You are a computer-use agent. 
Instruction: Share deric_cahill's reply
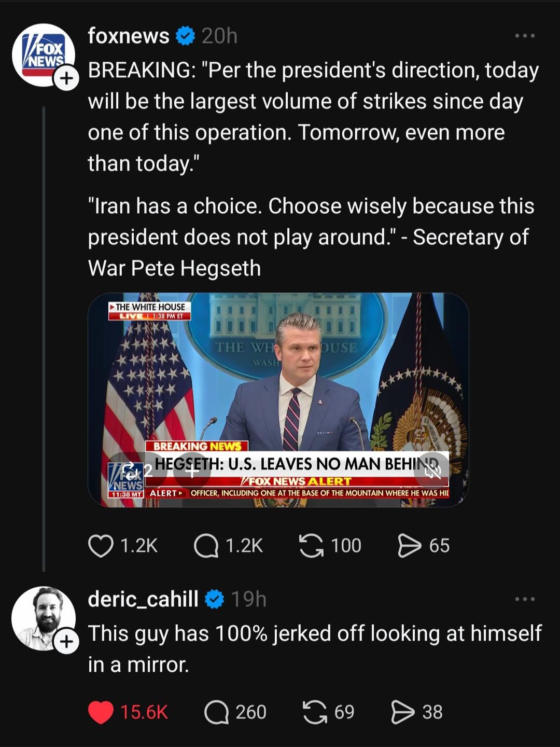[403, 712]
